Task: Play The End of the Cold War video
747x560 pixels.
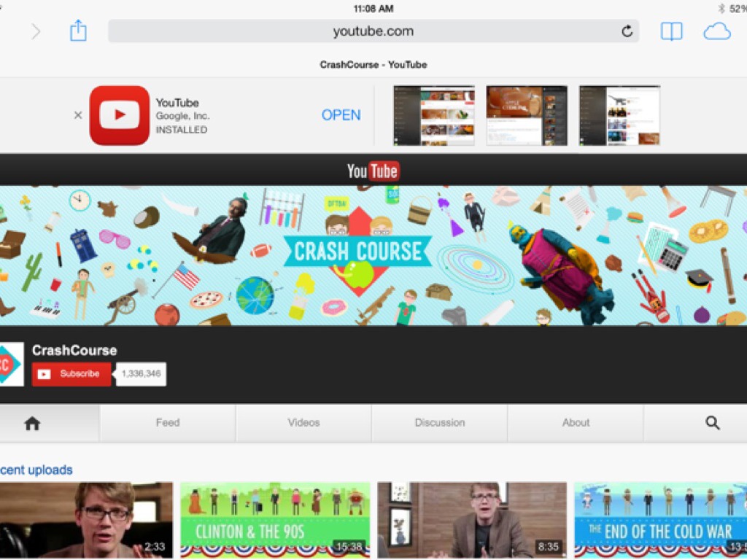Action: tap(660, 519)
